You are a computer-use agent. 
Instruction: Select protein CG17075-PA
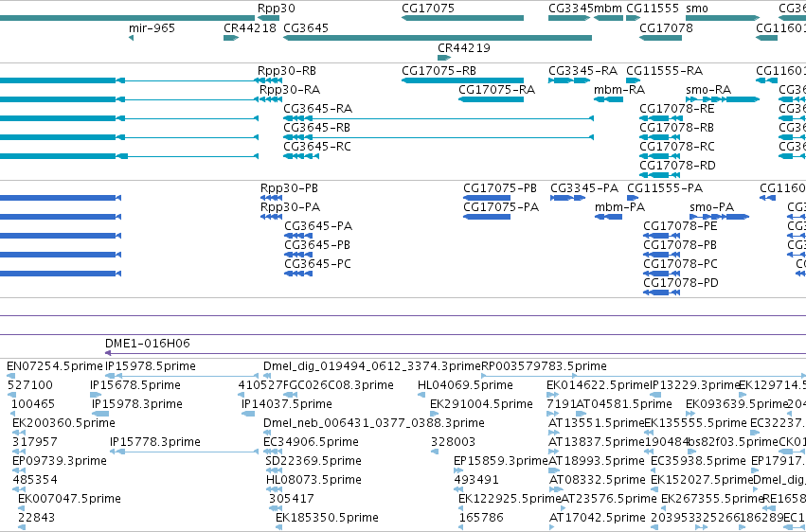[501, 207]
